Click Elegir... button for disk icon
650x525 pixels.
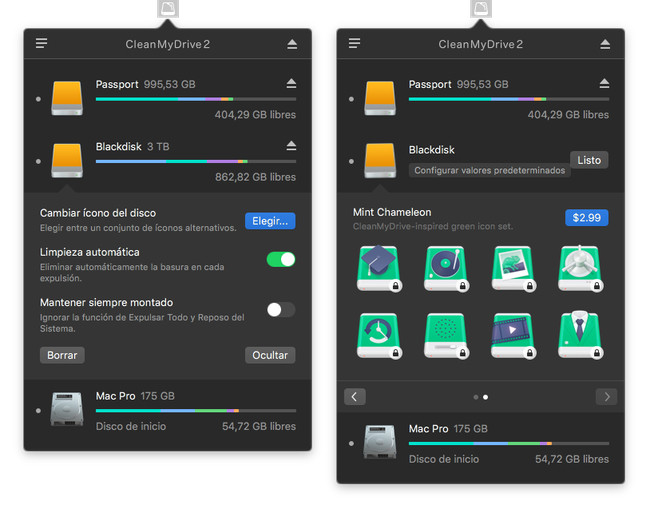pos(270,221)
